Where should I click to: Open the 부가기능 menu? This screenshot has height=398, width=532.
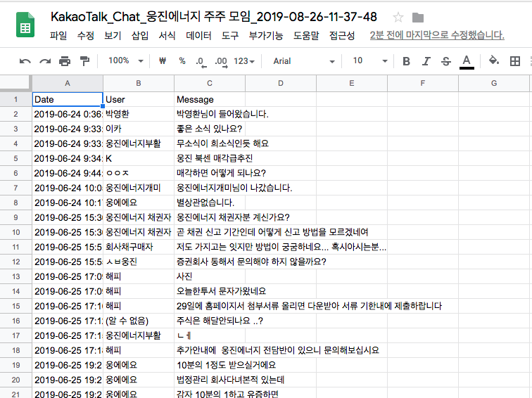[266, 35]
